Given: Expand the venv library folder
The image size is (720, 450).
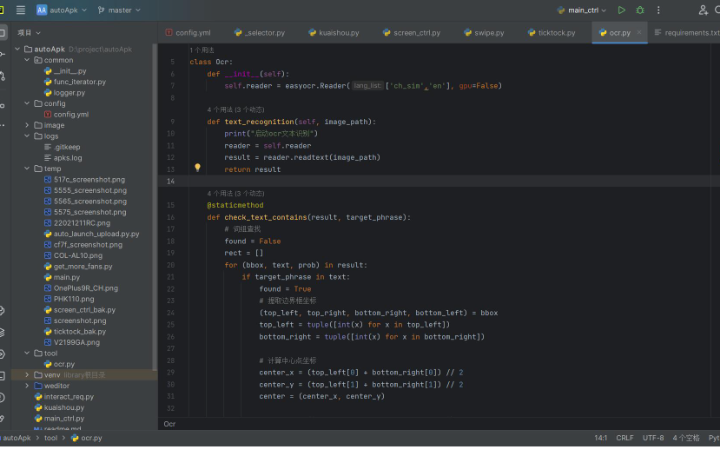Looking at the screenshot, I should 27,375.
